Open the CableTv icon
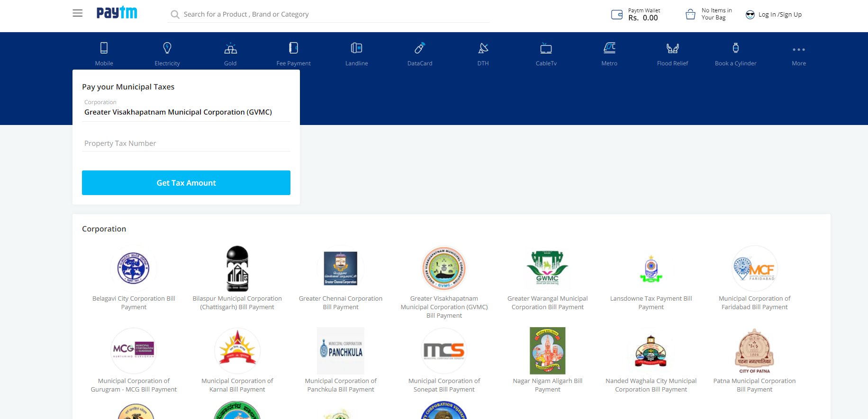The height and width of the screenshot is (419, 868). [546, 48]
